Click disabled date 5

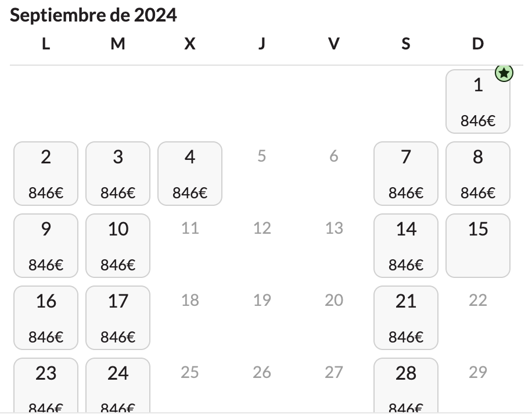click(x=261, y=156)
